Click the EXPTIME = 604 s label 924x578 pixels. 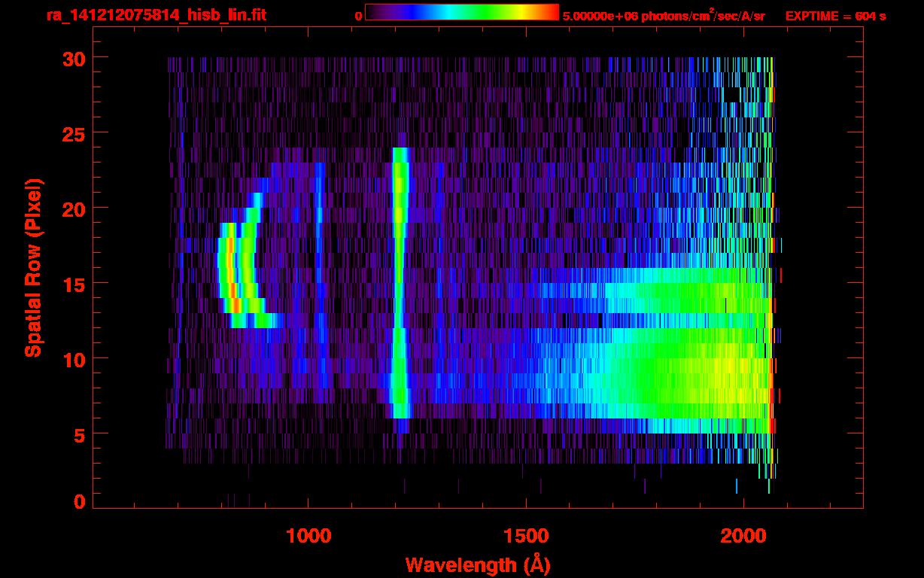835,16
